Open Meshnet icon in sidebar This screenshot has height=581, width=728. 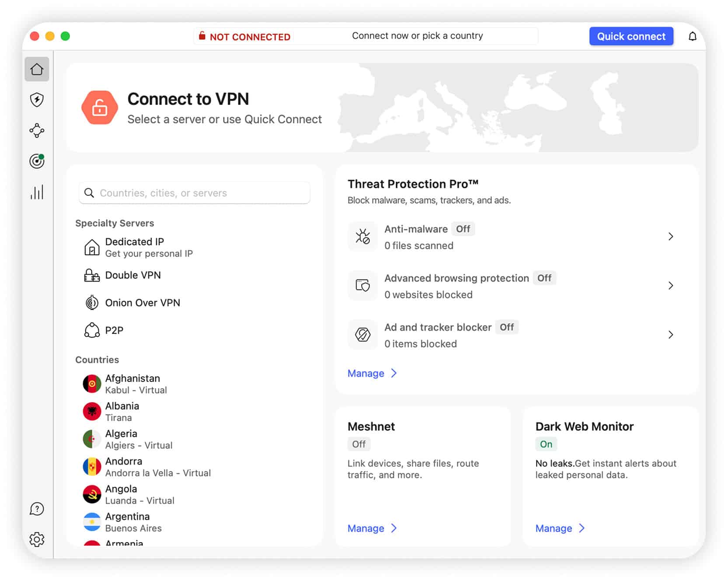(37, 130)
